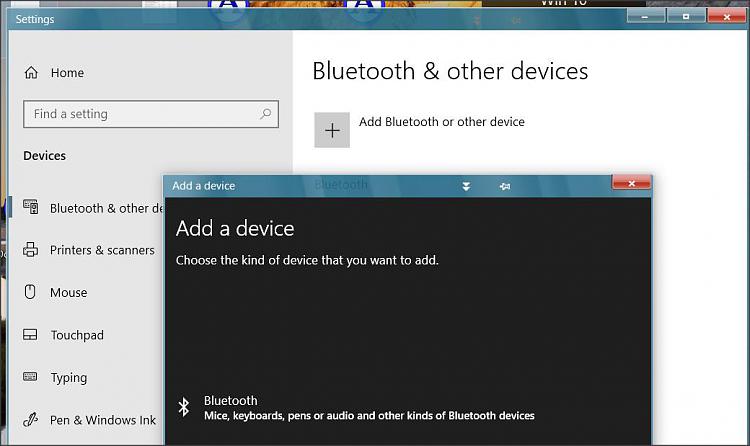Screen dimensions: 750x446
Task: Click Add Bluetooth or other device label
Action: 441,122
